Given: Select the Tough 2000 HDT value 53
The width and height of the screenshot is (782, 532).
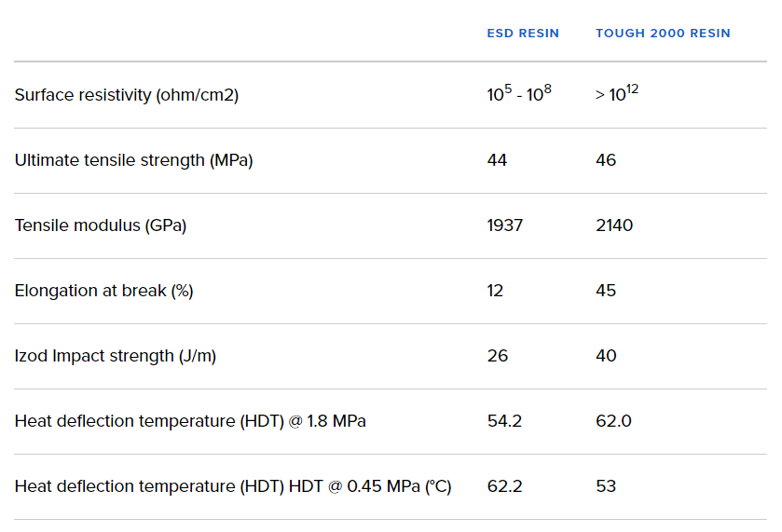Looking at the screenshot, I should click(606, 486).
